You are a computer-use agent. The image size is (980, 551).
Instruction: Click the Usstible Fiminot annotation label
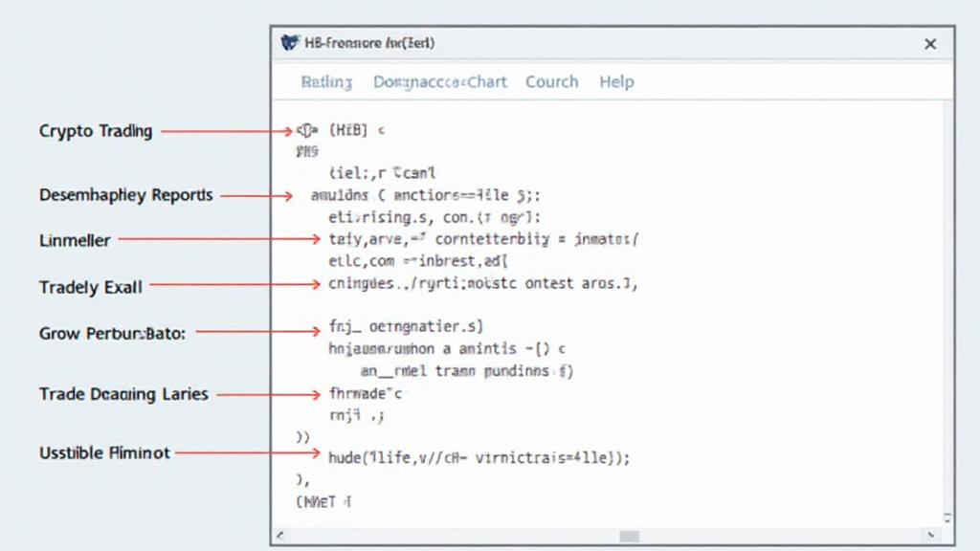(x=104, y=452)
